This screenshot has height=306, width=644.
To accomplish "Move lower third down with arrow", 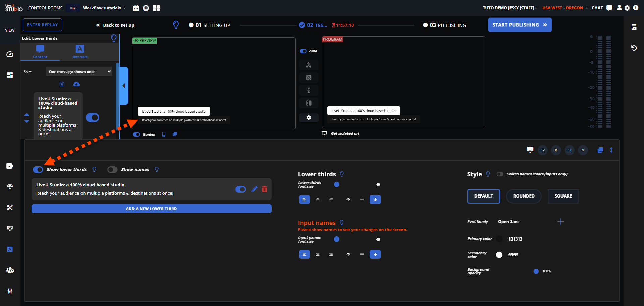I will point(27,121).
